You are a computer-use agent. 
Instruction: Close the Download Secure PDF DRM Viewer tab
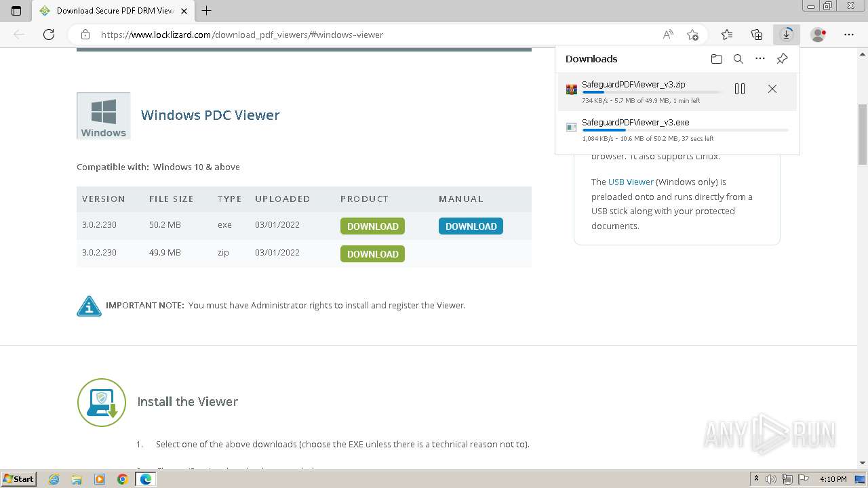coord(185,11)
